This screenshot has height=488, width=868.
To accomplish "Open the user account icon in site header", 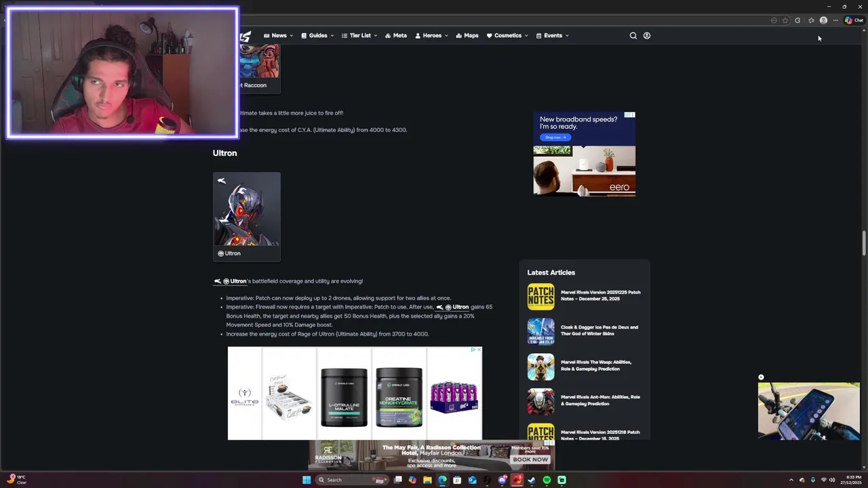I will (647, 35).
